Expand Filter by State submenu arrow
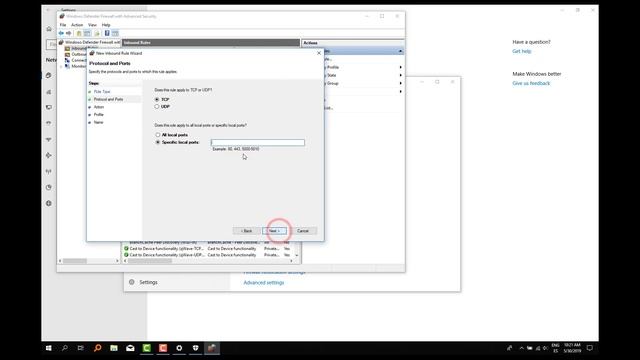The width and height of the screenshot is (640, 360). 400,76
